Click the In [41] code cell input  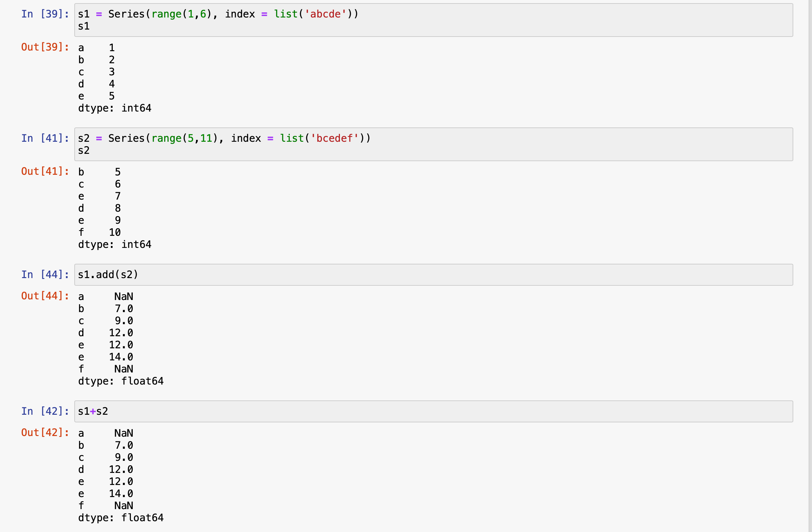tap(433, 144)
